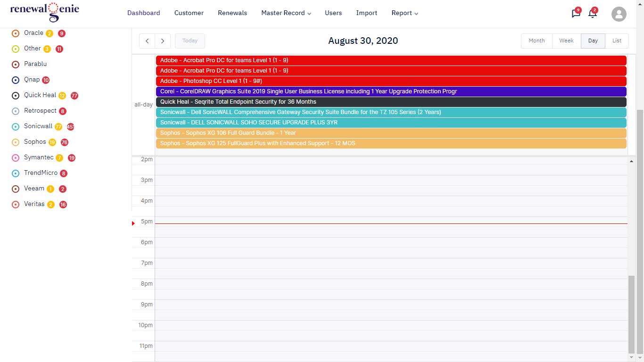The image size is (644, 362).
Task: Click the red 77 badge beside Quick Heal
Action: tap(74, 96)
